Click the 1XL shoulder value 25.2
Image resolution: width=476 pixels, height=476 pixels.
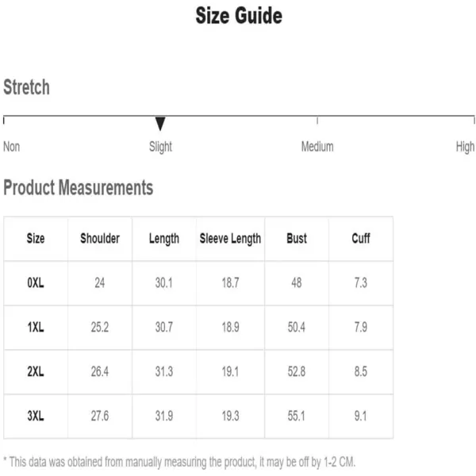[100, 327]
